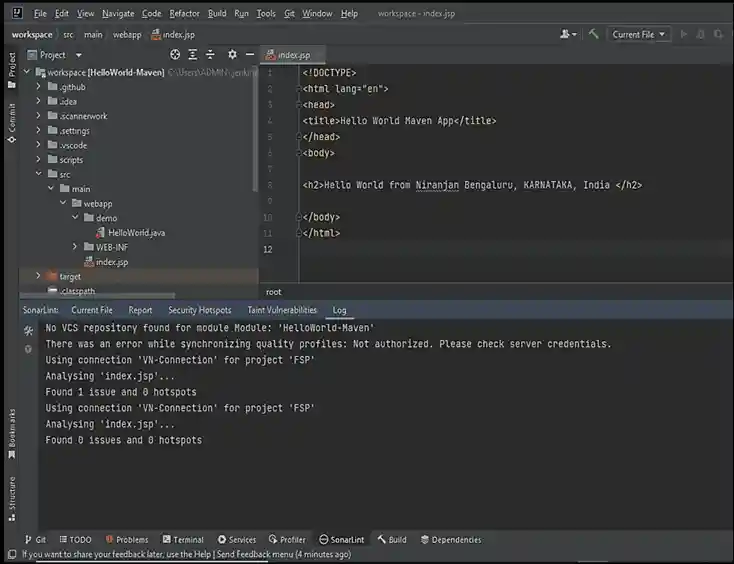Open the Terminal tool window
Image resolution: width=734 pixels, height=564 pixels.
point(182,539)
